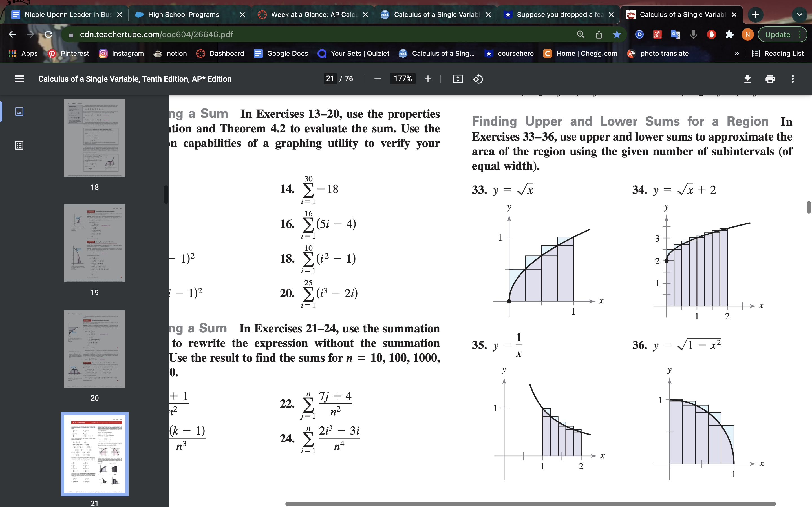Image resolution: width=812 pixels, height=507 pixels.
Task: Open the PDF viewer more options menu
Action: click(792, 79)
